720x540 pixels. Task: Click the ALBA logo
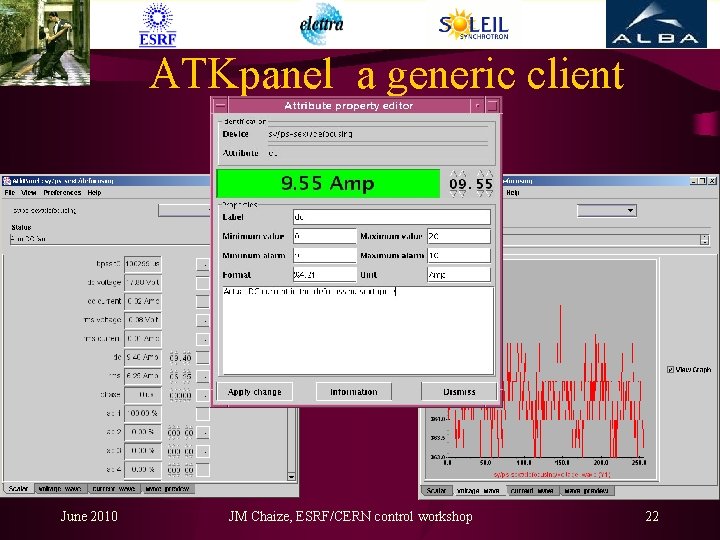point(656,24)
